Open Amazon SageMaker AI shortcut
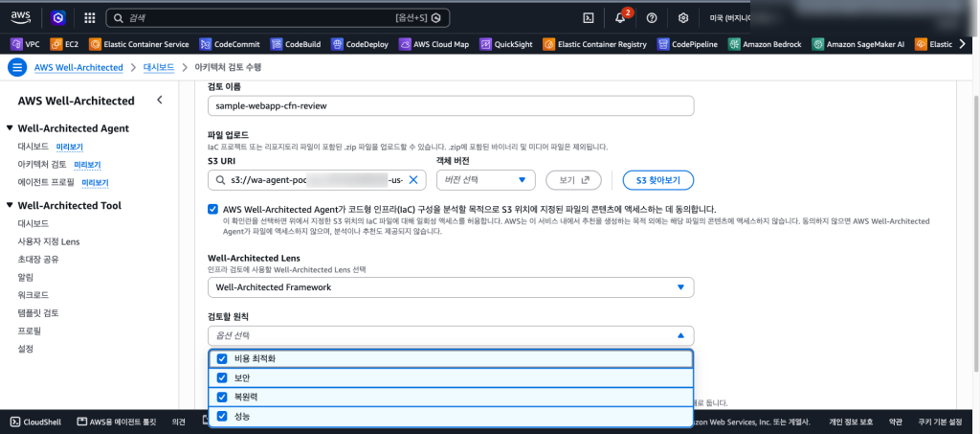 coord(858,44)
